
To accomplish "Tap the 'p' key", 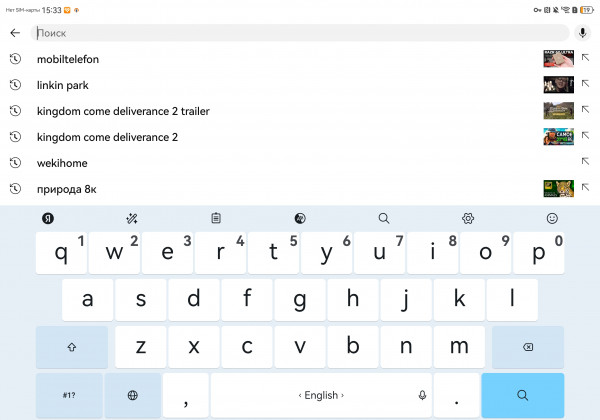I will pos(539,252).
